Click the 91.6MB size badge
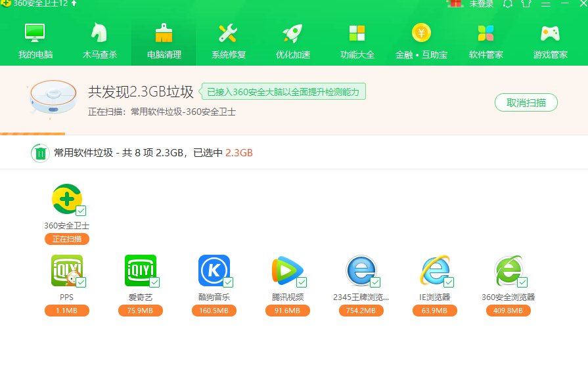The image size is (588, 367). tap(287, 311)
